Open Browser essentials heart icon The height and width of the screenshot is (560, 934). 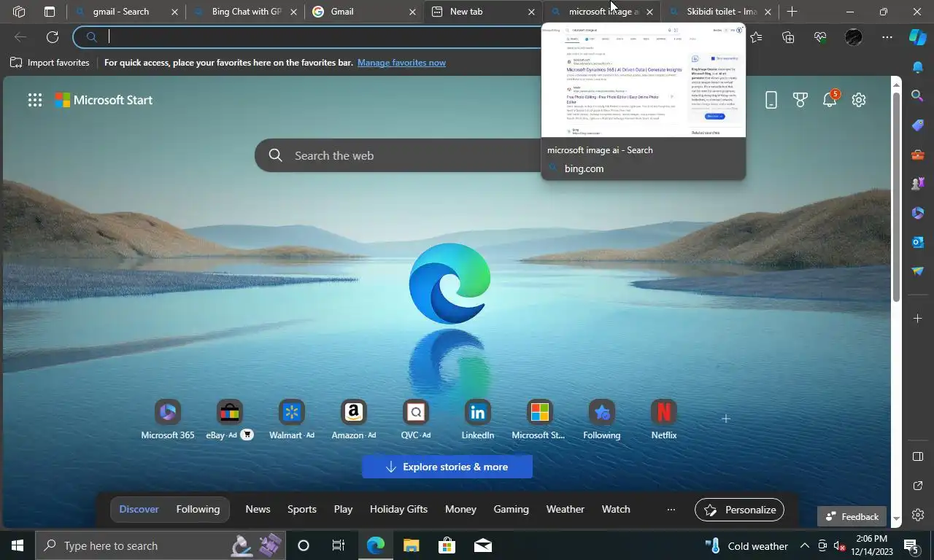tap(820, 37)
